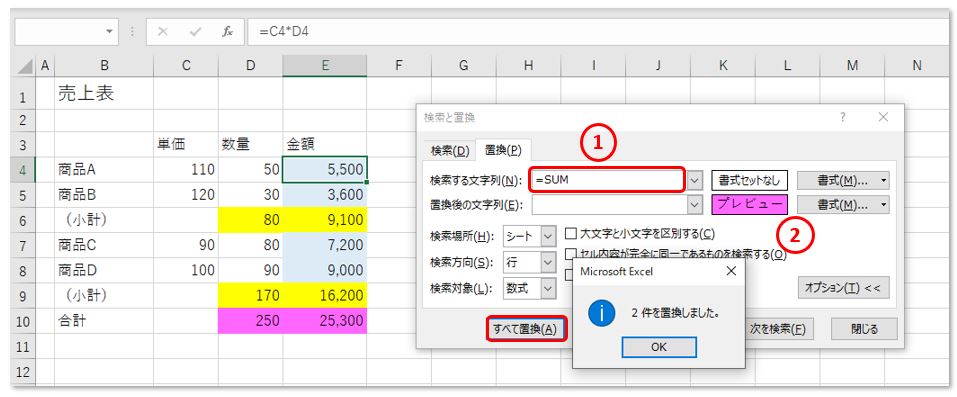Select the 置換(P) tab
This screenshot has width=957, height=397.
click(504, 150)
